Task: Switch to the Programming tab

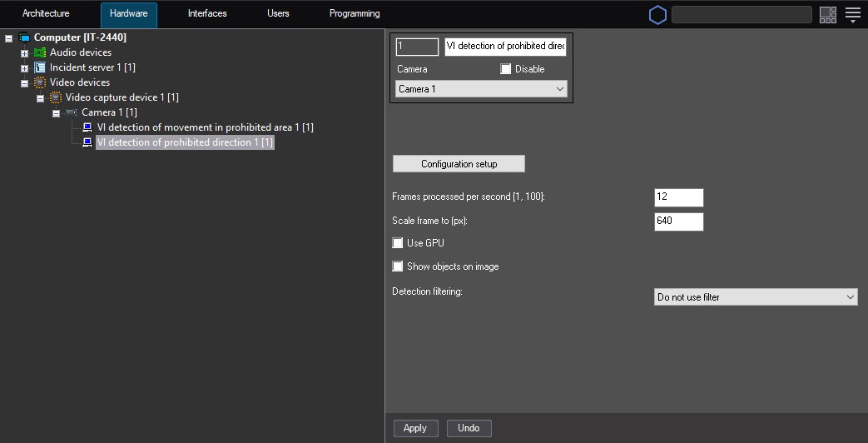Action: (x=355, y=13)
